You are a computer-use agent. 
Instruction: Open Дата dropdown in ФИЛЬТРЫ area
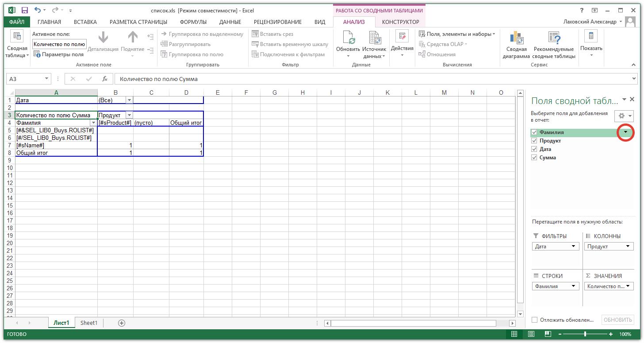pyautogui.click(x=574, y=247)
